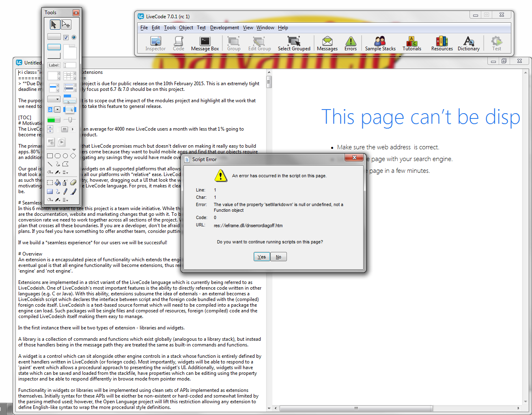
Task: Pick the checkbox control in Tools palette
Action: pyautogui.click(x=66, y=37)
